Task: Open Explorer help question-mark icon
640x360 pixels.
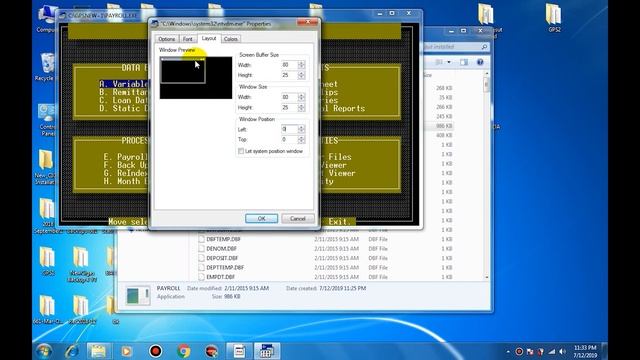Action: click(x=480, y=62)
